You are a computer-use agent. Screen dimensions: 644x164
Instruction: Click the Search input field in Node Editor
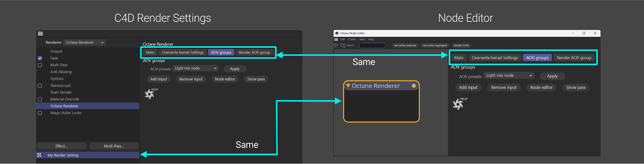coord(372,46)
